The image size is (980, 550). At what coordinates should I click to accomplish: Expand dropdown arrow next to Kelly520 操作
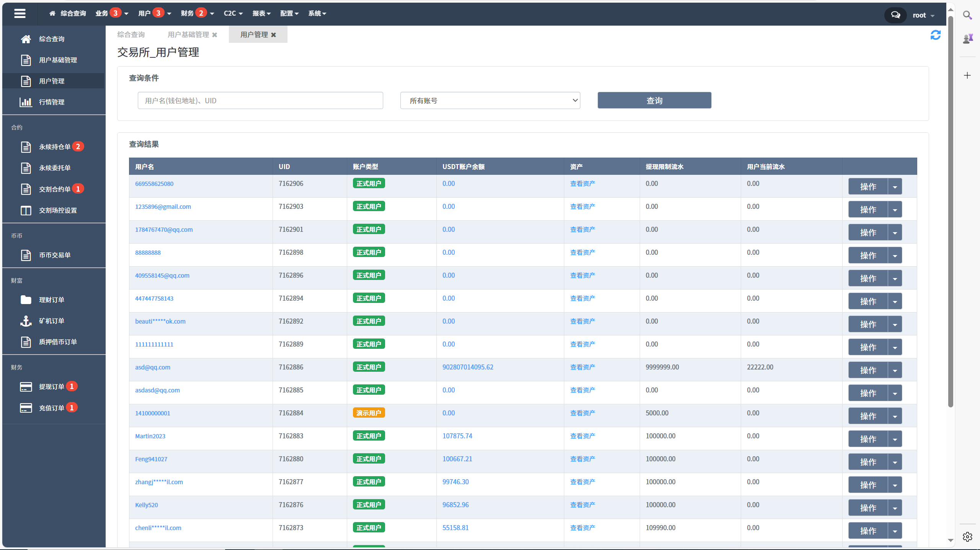[x=895, y=507]
